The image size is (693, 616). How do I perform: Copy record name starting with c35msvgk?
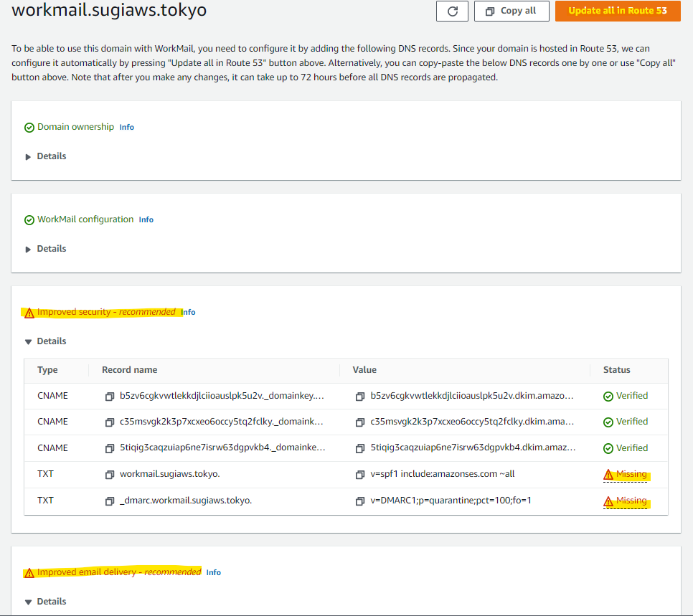point(110,422)
